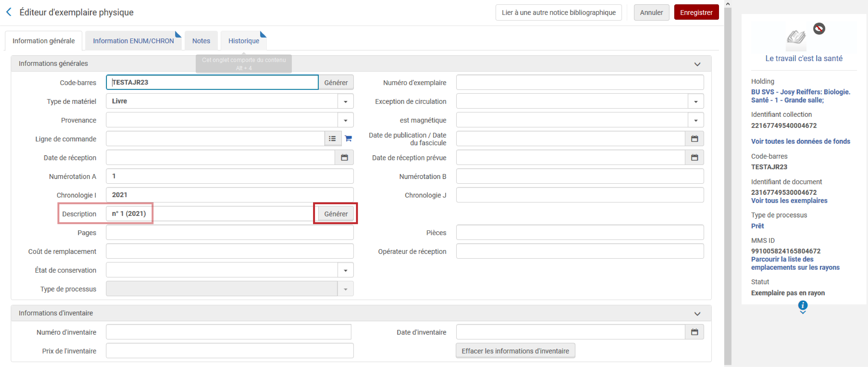Click the blue info icon in side panel

(x=803, y=305)
